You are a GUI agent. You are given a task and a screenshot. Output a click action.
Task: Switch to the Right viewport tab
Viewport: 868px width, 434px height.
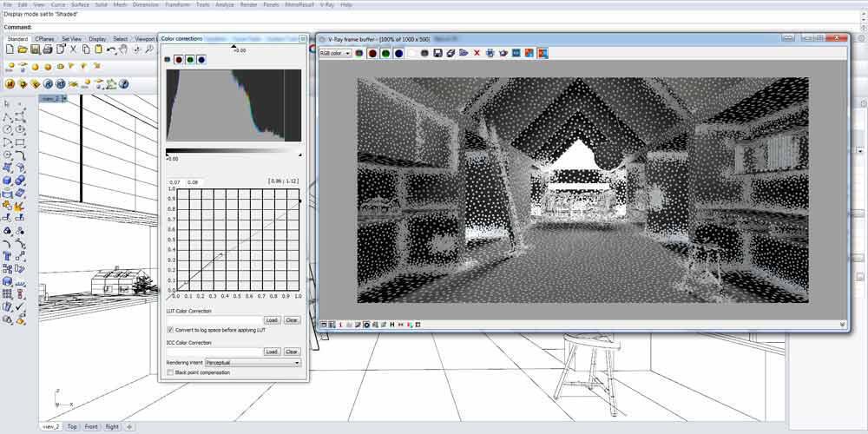tap(112, 427)
